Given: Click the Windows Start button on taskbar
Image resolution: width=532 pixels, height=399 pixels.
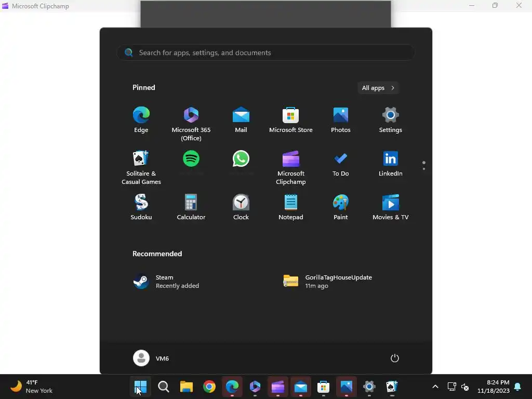Looking at the screenshot, I should click(x=140, y=387).
